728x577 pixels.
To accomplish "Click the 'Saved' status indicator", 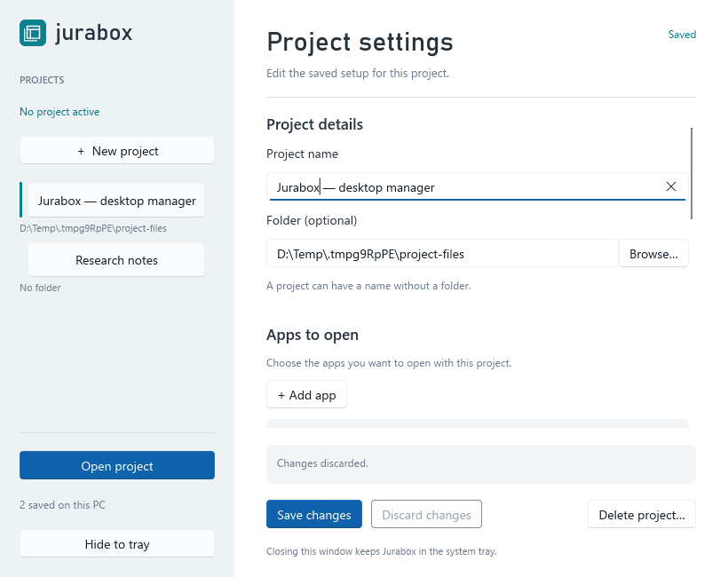I will (682, 35).
